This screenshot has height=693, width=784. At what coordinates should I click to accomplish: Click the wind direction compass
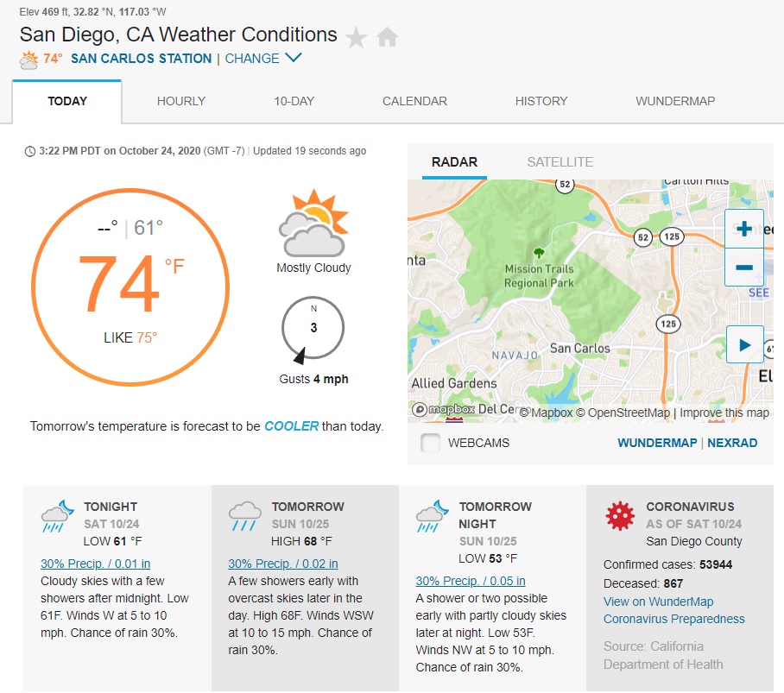click(313, 329)
